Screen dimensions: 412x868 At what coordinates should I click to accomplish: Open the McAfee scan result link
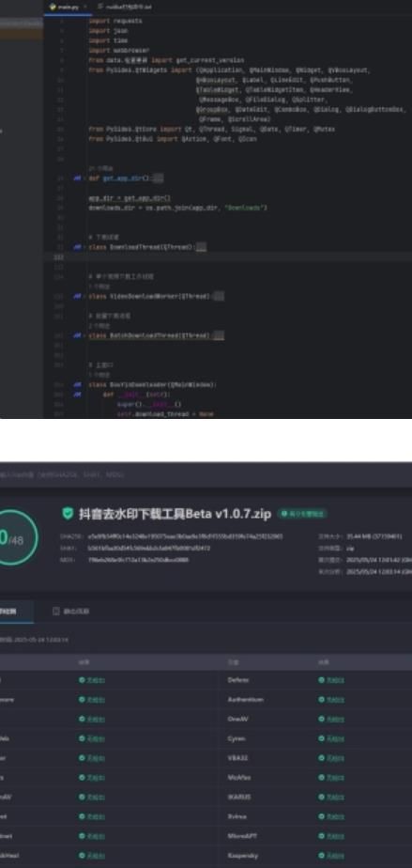[335, 777]
